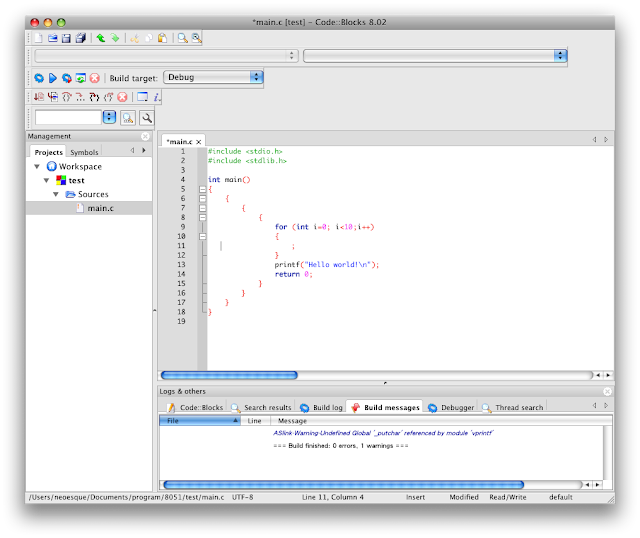Click 'Line 11, Column 4' in status bar
The width and height of the screenshot is (640, 538).
[333, 497]
